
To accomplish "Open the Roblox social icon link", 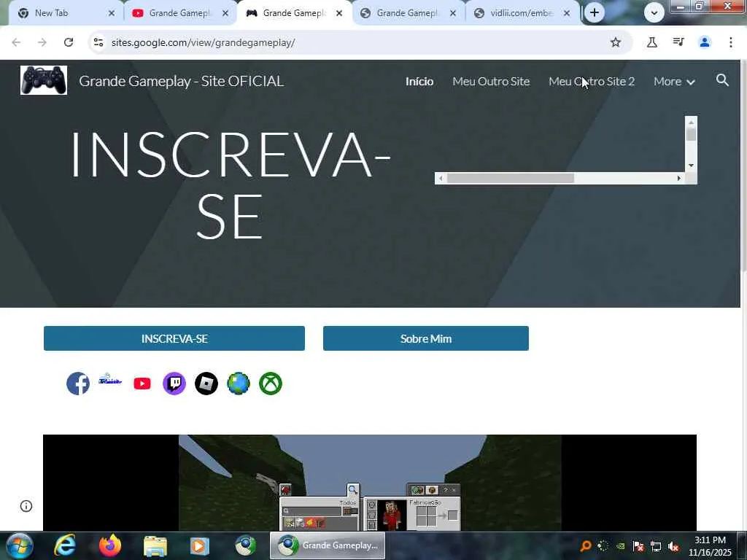I will pyautogui.click(x=206, y=384).
